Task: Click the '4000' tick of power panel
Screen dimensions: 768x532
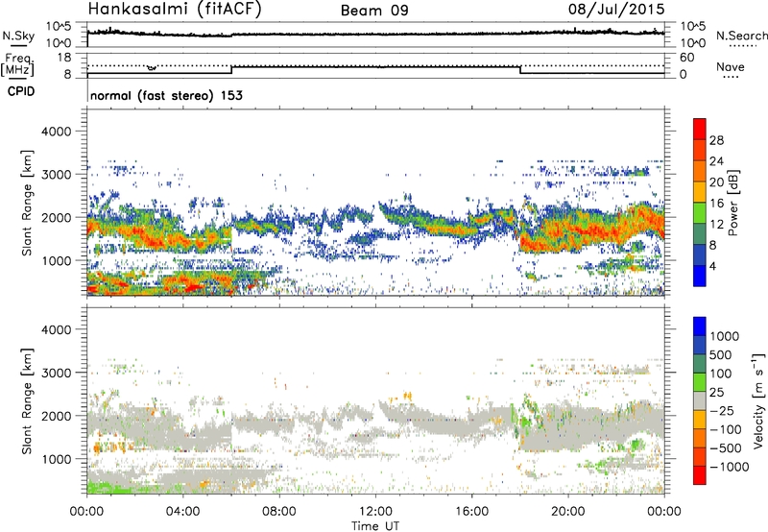Action: (x=56, y=132)
